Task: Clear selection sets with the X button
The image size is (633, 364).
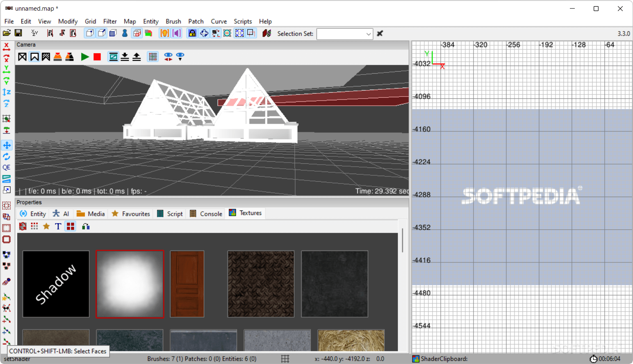Action: [380, 34]
